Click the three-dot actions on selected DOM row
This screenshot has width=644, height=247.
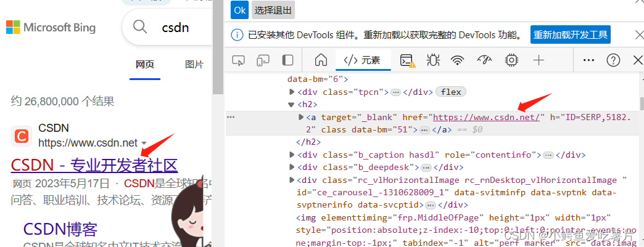pos(231,117)
